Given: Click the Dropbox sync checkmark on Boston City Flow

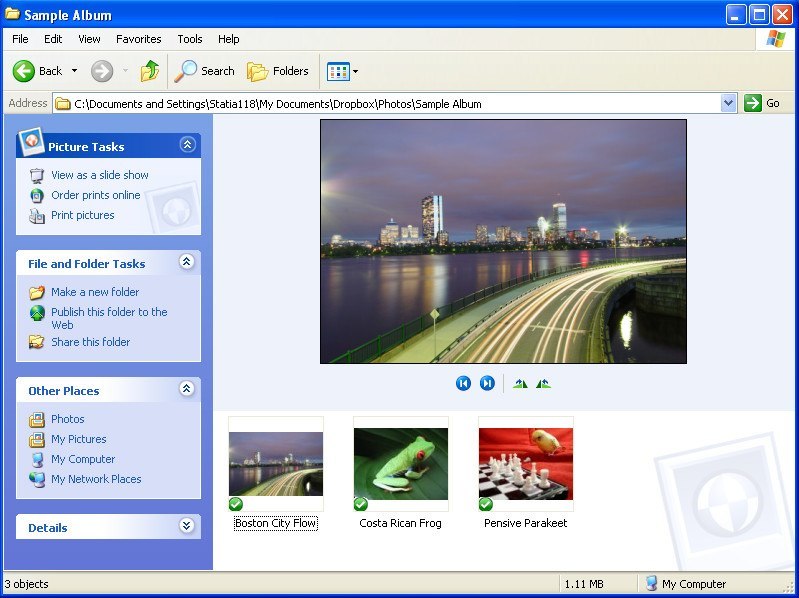Looking at the screenshot, I should 236,504.
